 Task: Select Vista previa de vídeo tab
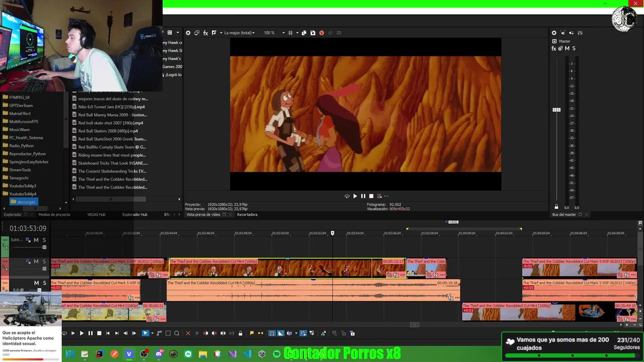[203, 215]
